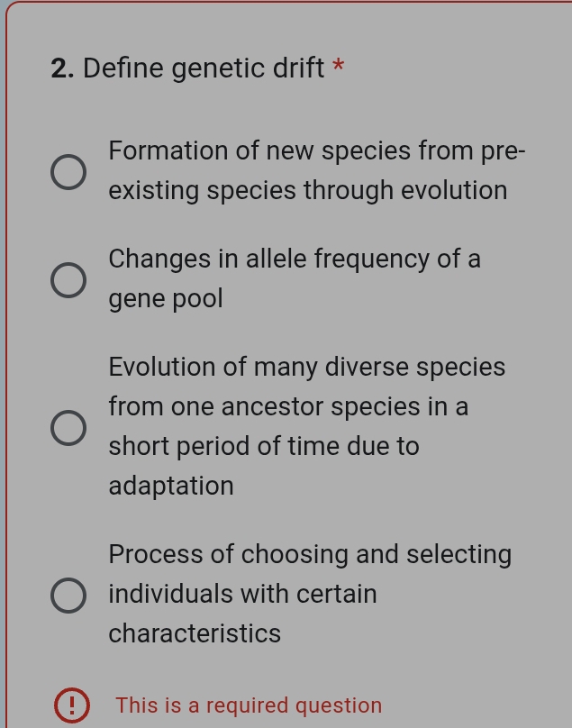Click the question number '2.'
572x728 pixels.
click(60, 67)
